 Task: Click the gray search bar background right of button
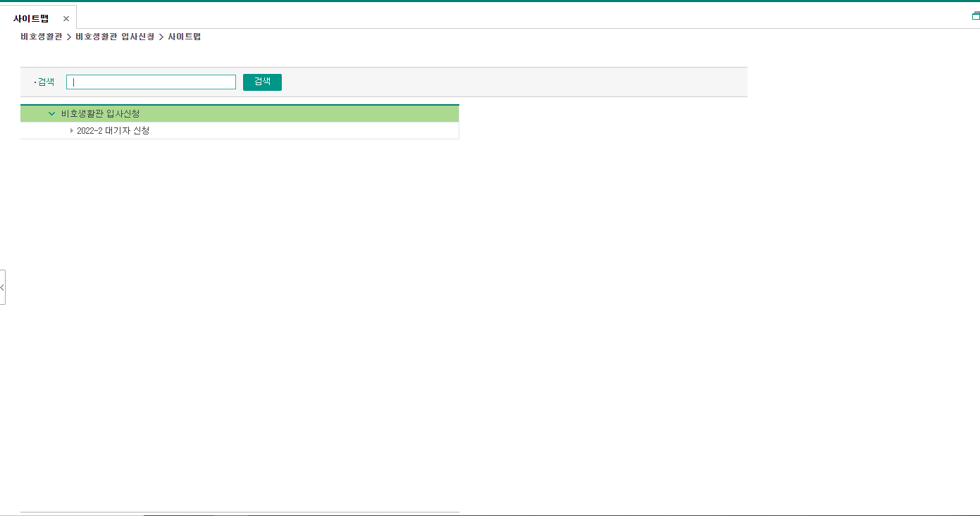[514, 82]
